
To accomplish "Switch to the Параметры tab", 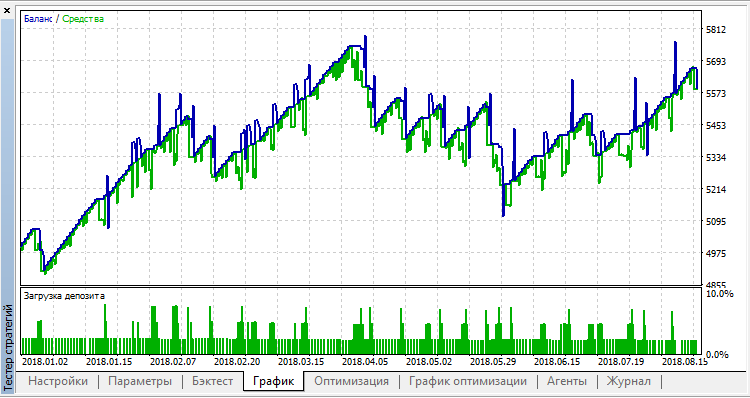I will click(140, 381).
